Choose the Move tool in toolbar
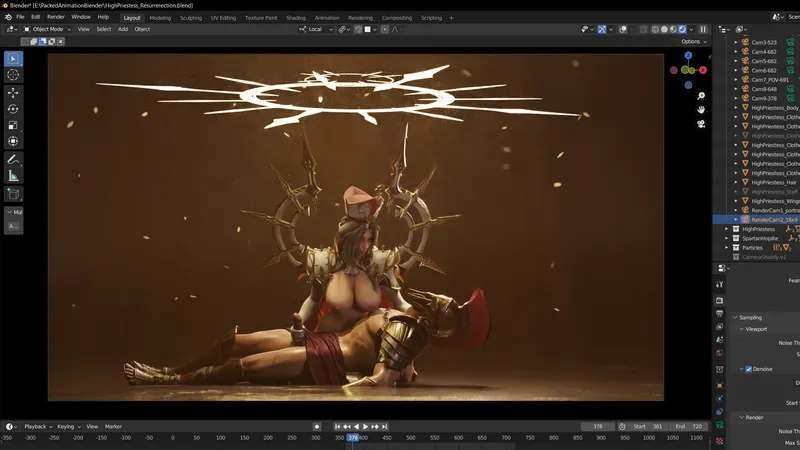The height and width of the screenshot is (450, 800). coord(13,92)
